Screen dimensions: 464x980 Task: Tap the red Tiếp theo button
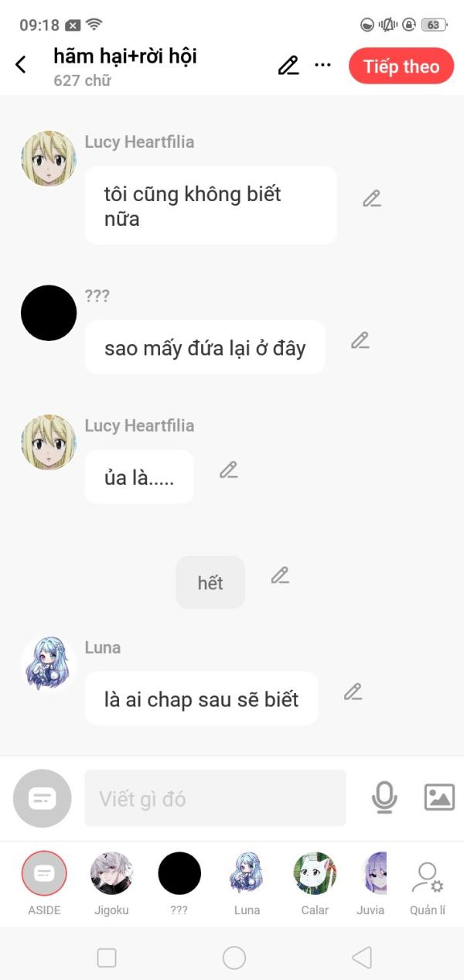click(401, 66)
